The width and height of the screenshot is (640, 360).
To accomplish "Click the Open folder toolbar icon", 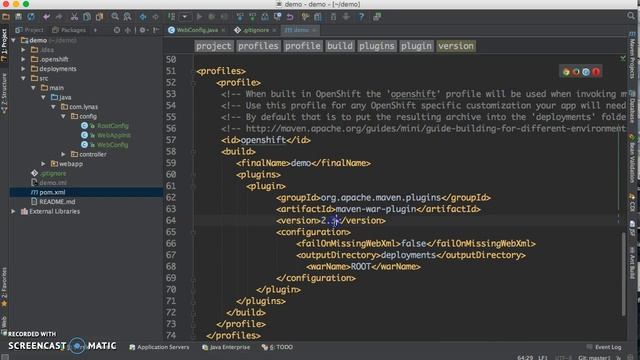I will coord(6,17).
